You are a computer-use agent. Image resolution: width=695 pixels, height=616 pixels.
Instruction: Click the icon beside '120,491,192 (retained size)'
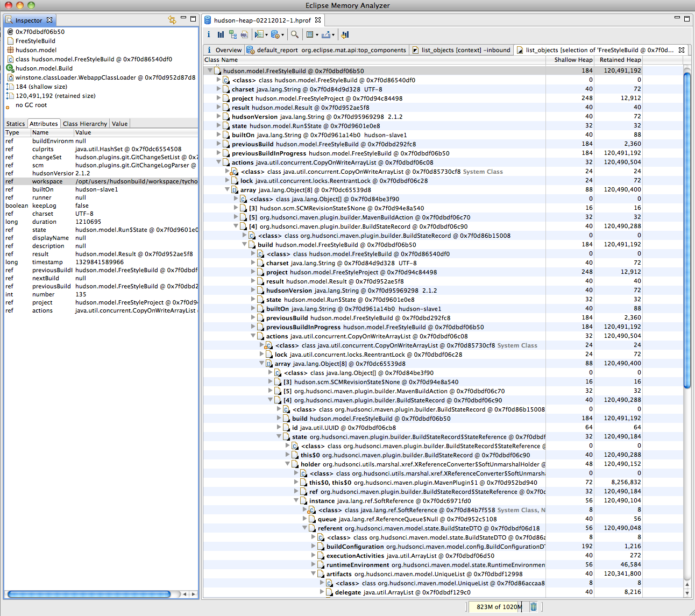tap(10, 96)
